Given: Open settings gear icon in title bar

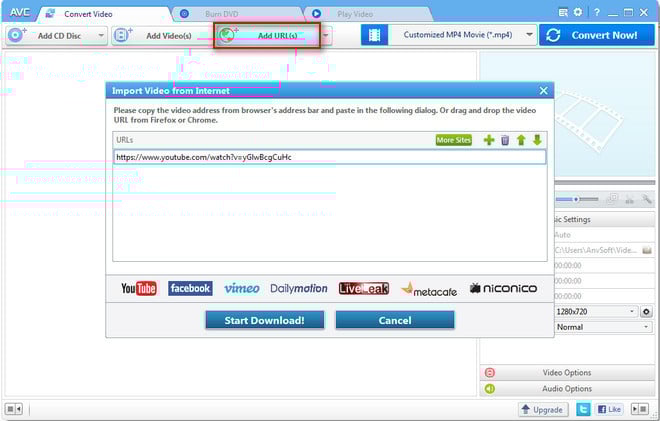Looking at the screenshot, I should (578, 12).
